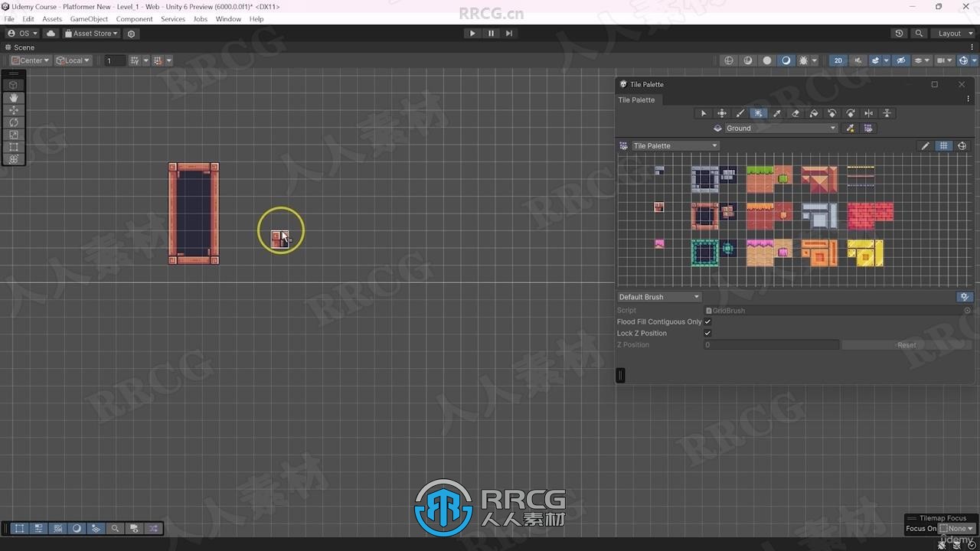Screen dimensions: 980x551
Task: Toggle the palette grid display
Action: click(x=944, y=146)
